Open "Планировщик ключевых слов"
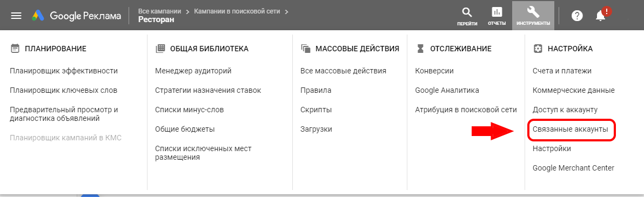Screen dimensions: 644x197 point(63,90)
